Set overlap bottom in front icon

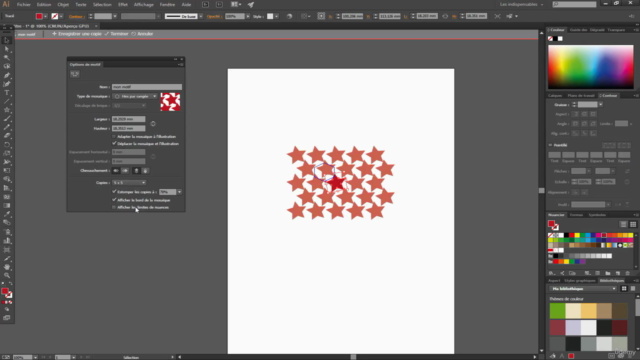tap(145, 171)
